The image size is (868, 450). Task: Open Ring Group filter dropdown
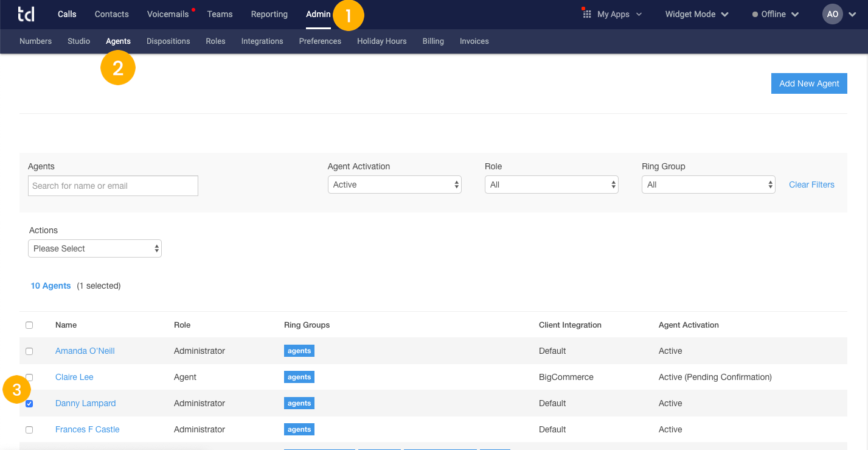click(709, 185)
